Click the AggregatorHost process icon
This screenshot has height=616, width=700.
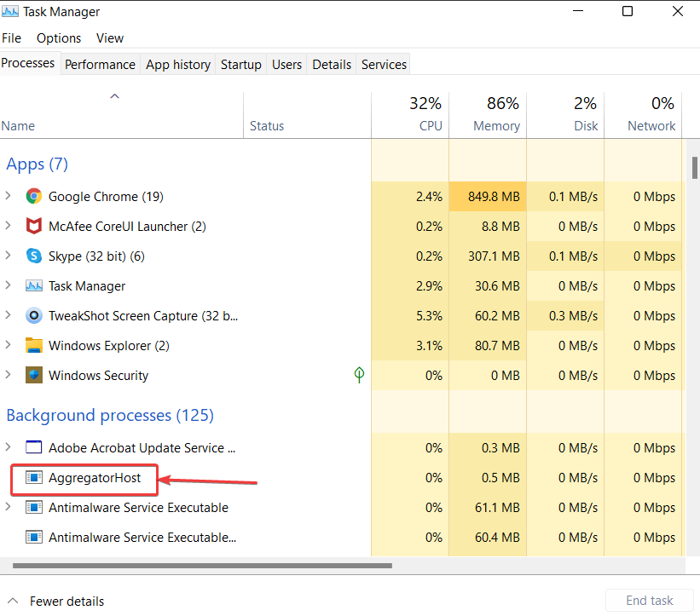pos(34,478)
